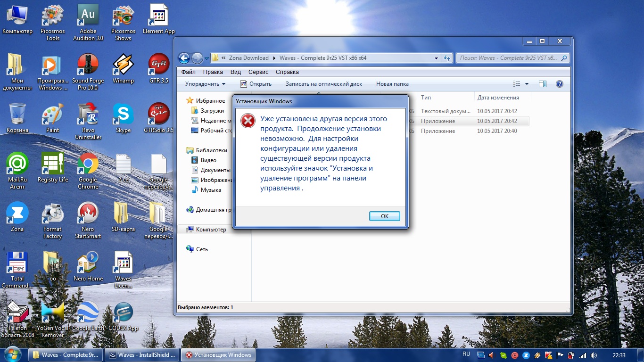Click the Открыть toolbar button
This screenshot has width=644, height=362.
[x=256, y=84]
